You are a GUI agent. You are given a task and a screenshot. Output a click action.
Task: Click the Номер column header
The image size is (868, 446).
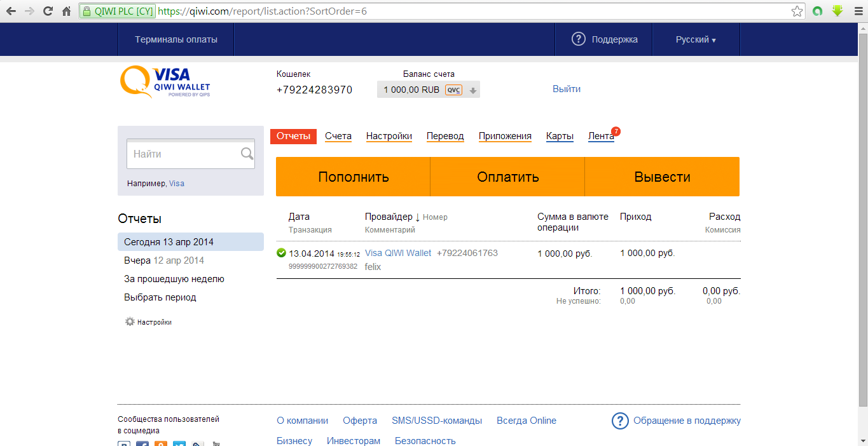(x=435, y=217)
